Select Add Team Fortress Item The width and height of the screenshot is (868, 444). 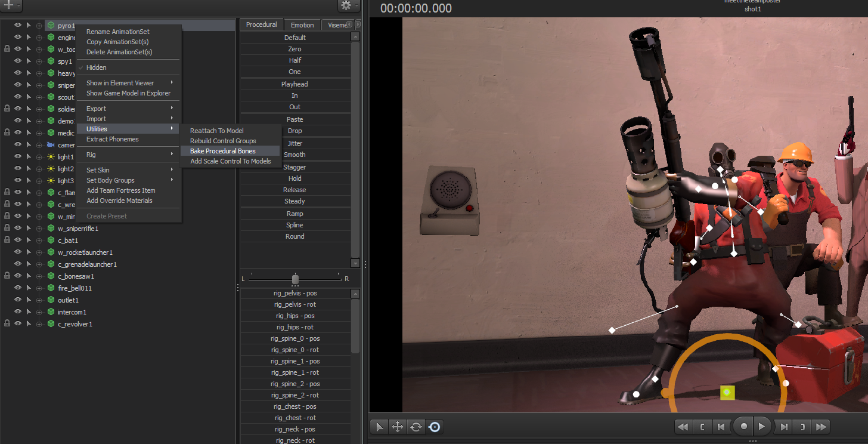129,190
